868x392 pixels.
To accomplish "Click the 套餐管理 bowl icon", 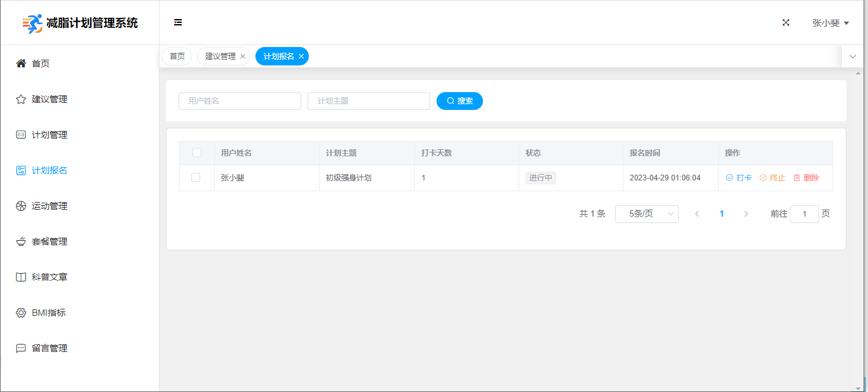I will click(21, 241).
